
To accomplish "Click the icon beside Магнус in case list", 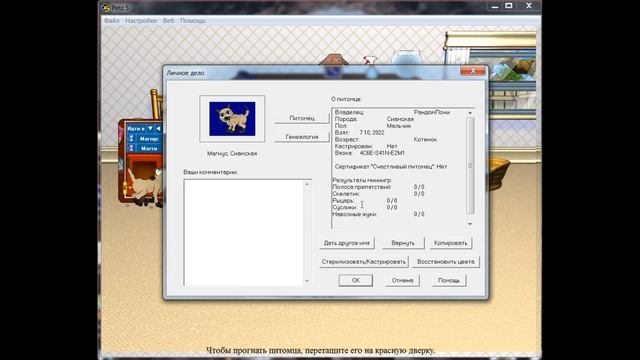I will [x=131, y=139].
